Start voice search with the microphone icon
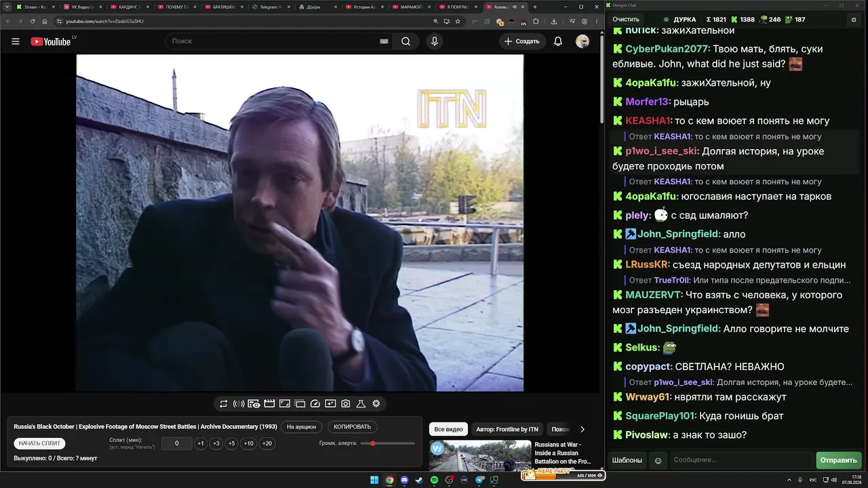Viewport: 868px width, 488px height. pos(435,41)
